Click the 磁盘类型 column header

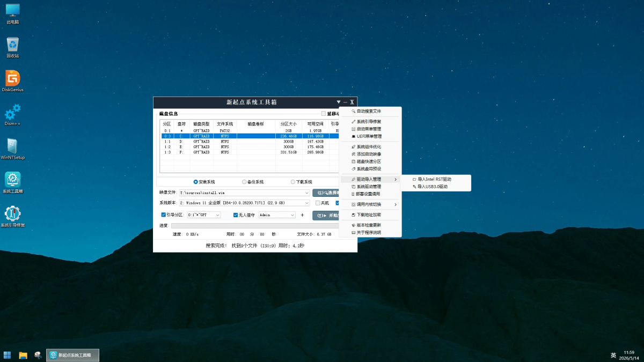[x=202, y=124]
